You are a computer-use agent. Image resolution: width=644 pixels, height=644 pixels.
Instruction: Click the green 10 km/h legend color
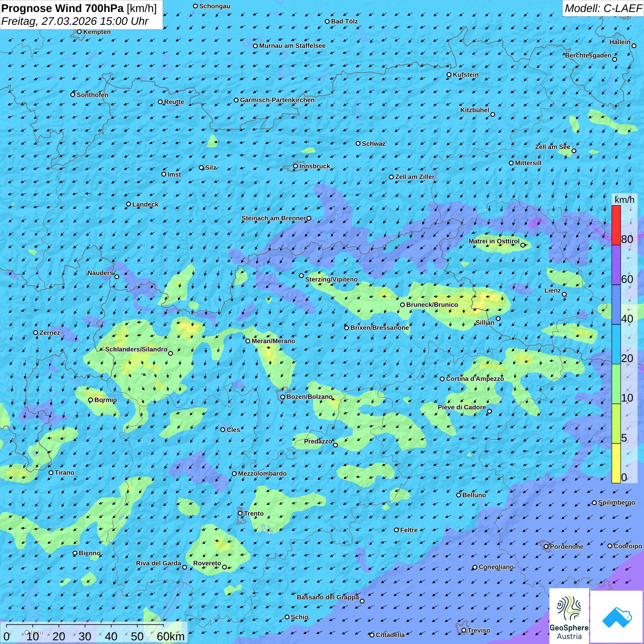pos(616,384)
